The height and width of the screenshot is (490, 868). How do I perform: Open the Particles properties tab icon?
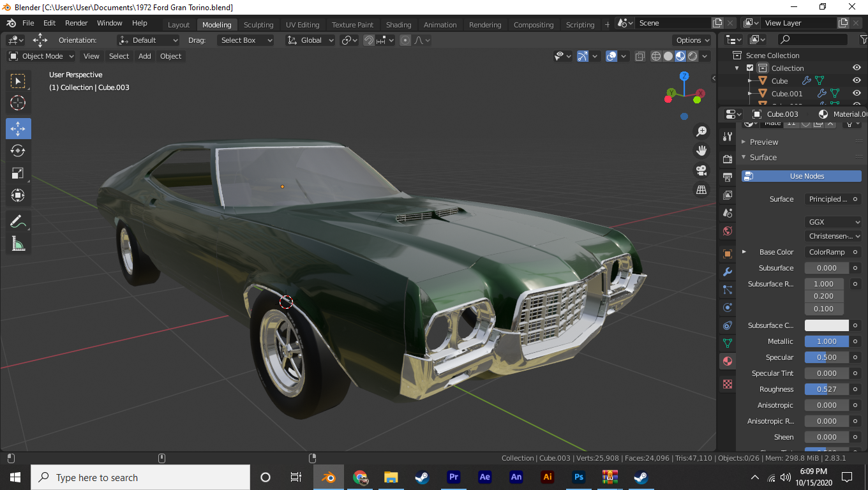[727, 290]
